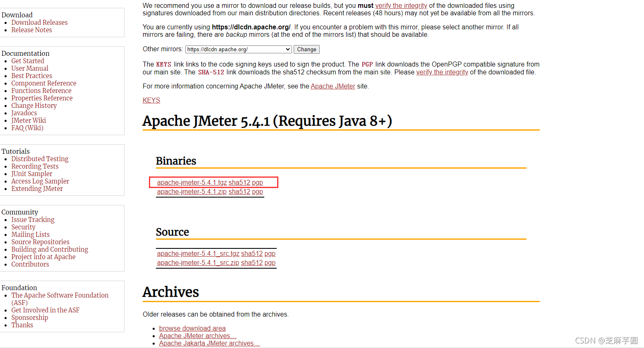Open Component Reference page
Viewport: 644px width, 348px height.
click(x=43, y=83)
